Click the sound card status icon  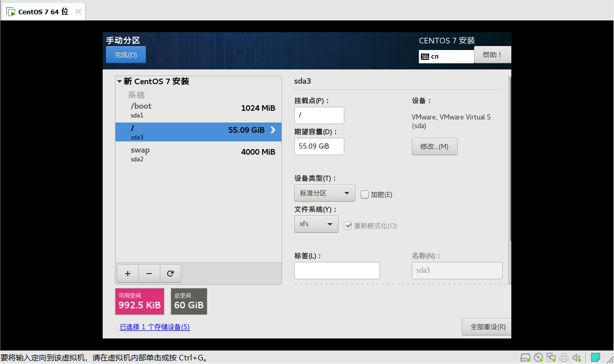pyautogui.click(x=577, y=357)
